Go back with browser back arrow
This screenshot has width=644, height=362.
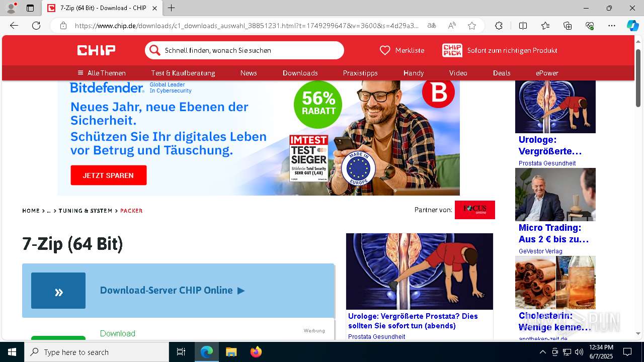[x=14, y=26]
